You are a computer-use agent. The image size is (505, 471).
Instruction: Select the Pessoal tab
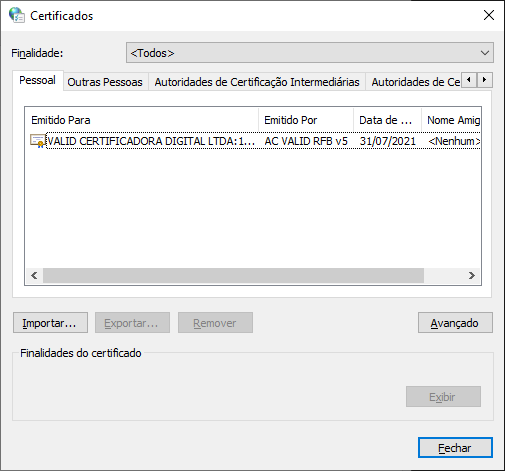tap(37, 80)
